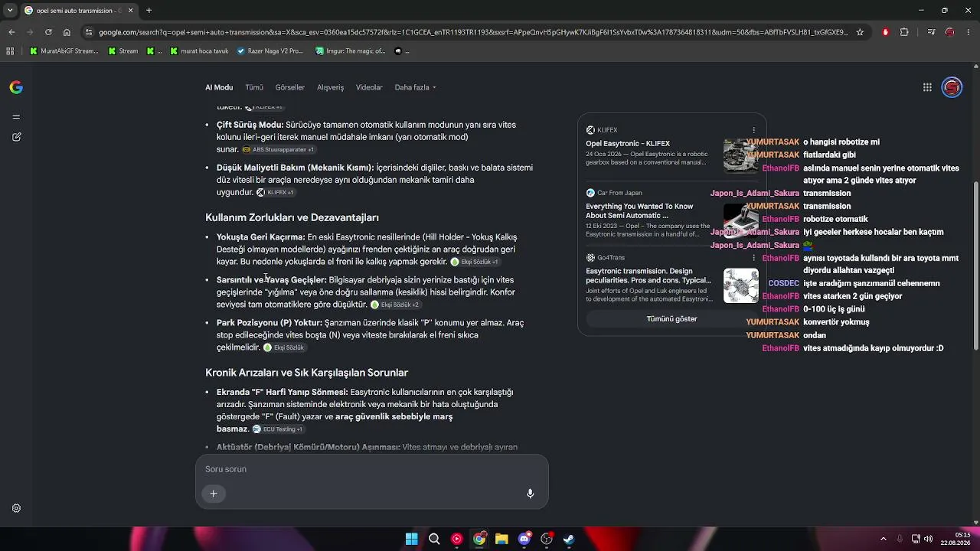Image resolution: width=980 pixels, height=551 pixels.
Task: Open the murat hoca tavuk bookmark
Action: 199,51
